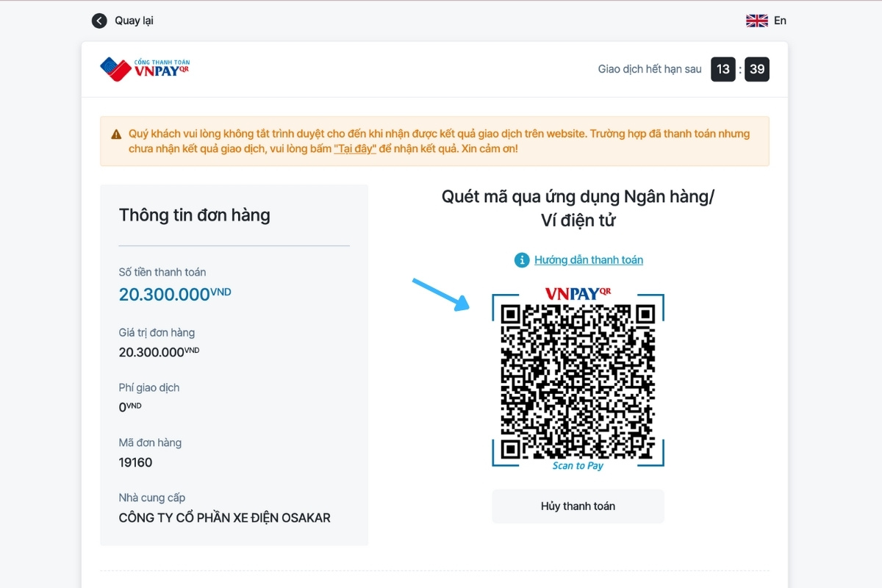882x588 pixels.
Task: Click the countdown seconds box showing 39
Action: point(757,69)
